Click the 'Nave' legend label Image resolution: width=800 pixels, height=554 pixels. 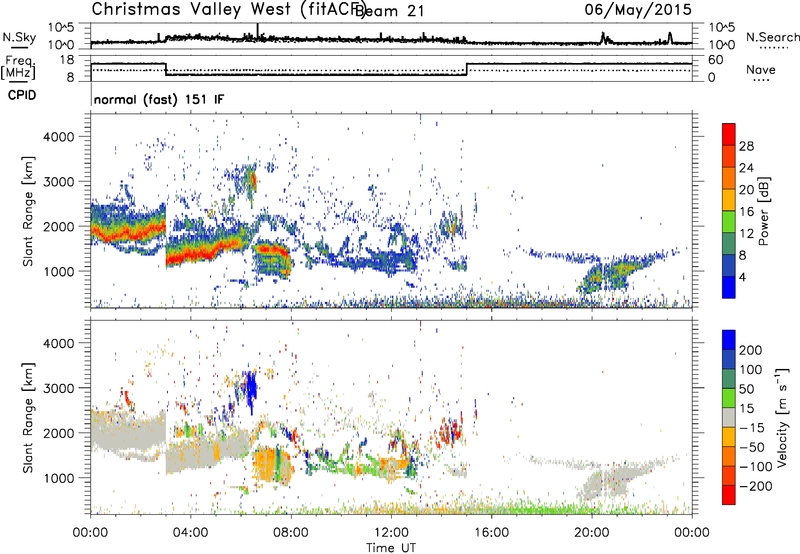tap(761, 69)
